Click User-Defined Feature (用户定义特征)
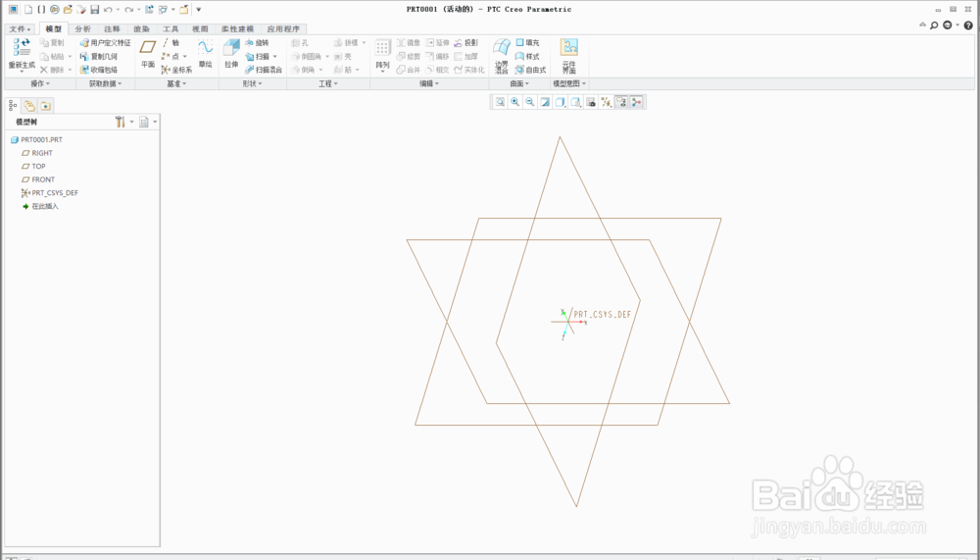 (x=105, y=42)
